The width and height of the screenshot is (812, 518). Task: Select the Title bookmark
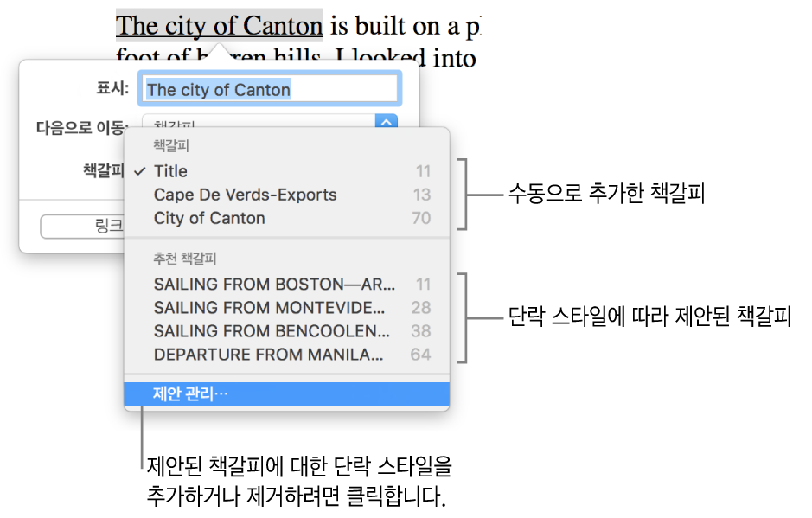(x=286, y=171)
